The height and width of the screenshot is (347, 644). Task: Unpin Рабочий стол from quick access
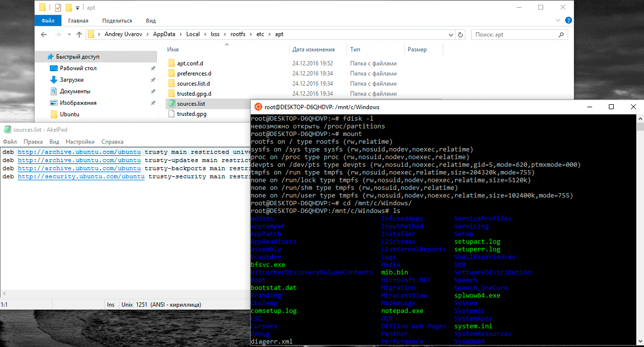pos(153,68)
